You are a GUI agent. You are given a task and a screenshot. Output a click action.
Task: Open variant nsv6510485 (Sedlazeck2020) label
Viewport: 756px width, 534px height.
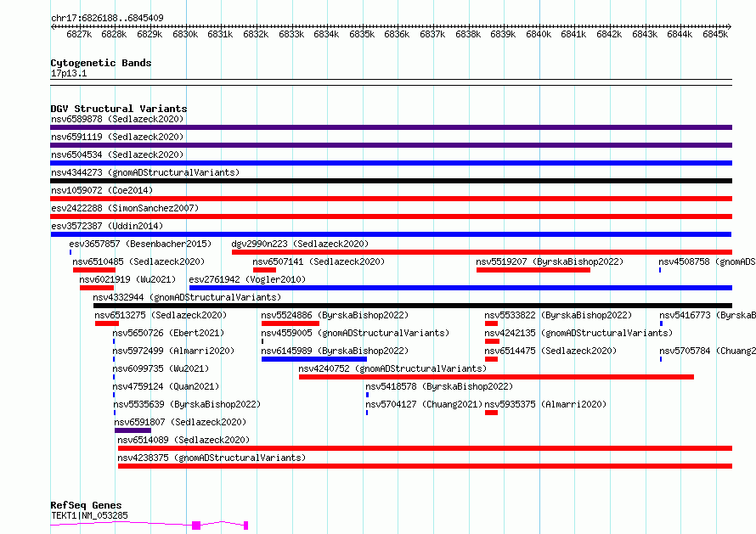point(138,261)
